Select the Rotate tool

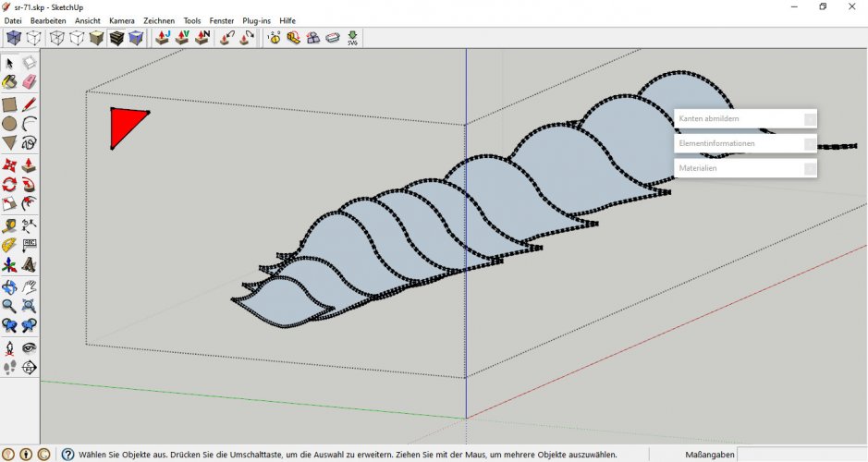coord(9,184)
